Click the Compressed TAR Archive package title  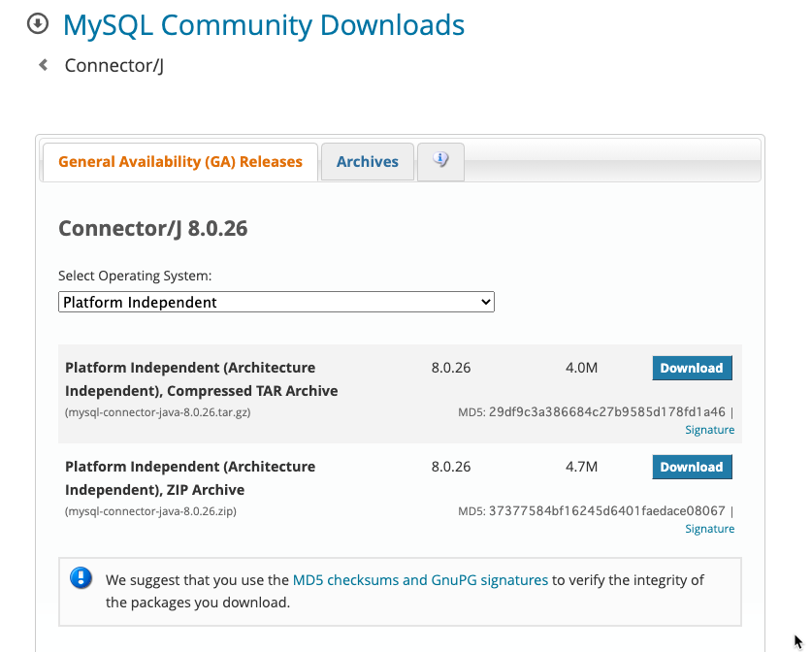click(x=202, y=379)
